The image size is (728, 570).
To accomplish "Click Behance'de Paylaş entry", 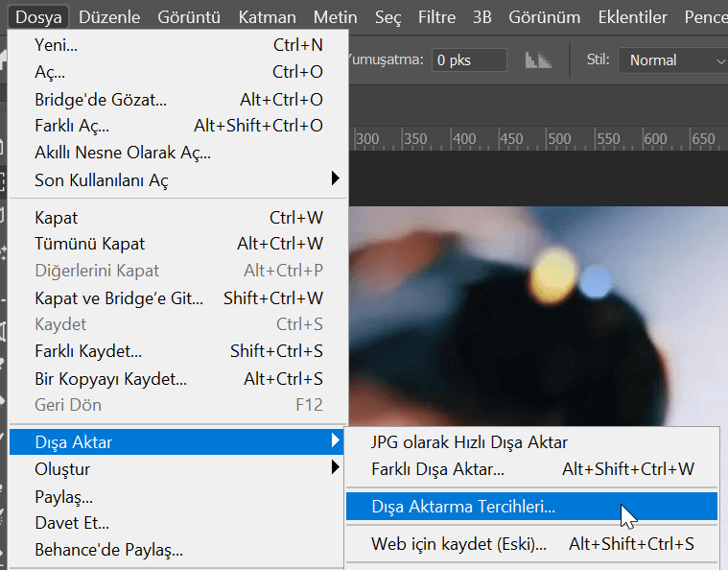I will tap(108, 550).
